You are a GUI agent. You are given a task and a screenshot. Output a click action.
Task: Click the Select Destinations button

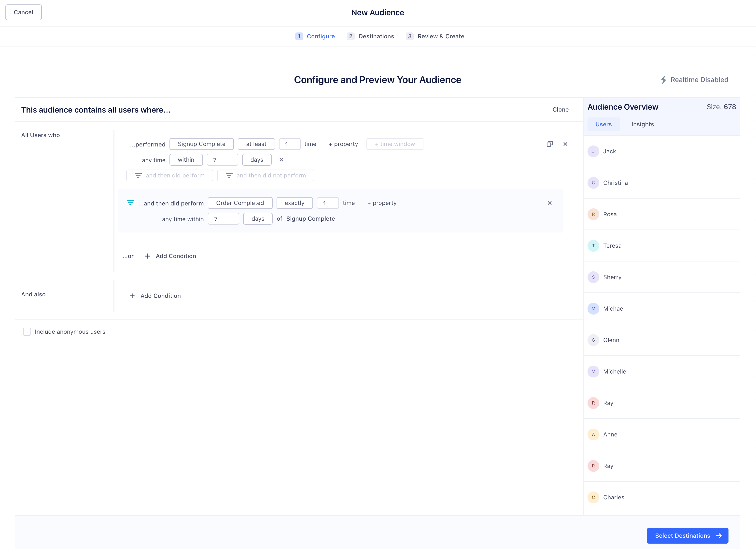point(687,536)
